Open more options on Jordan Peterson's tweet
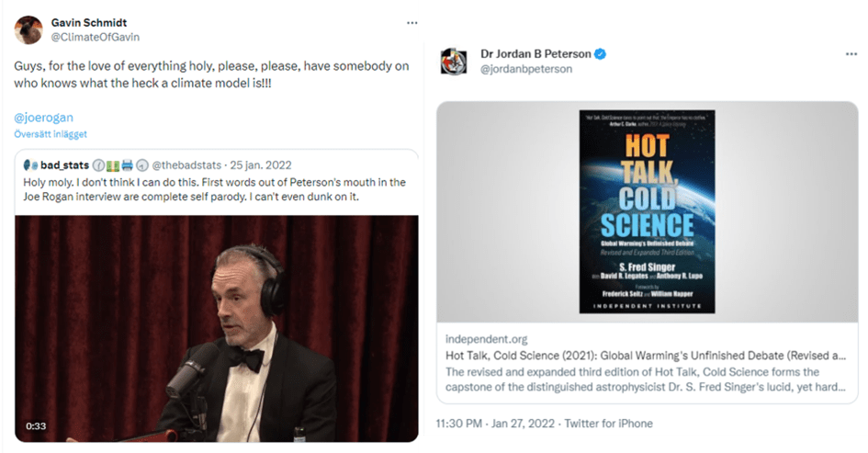 (851, 53)
